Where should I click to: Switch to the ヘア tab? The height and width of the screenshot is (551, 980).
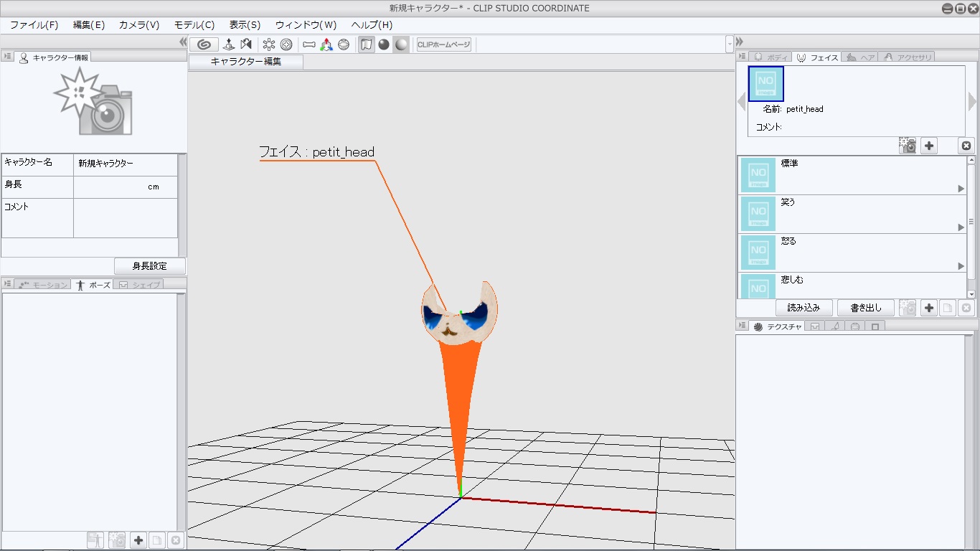861,57
